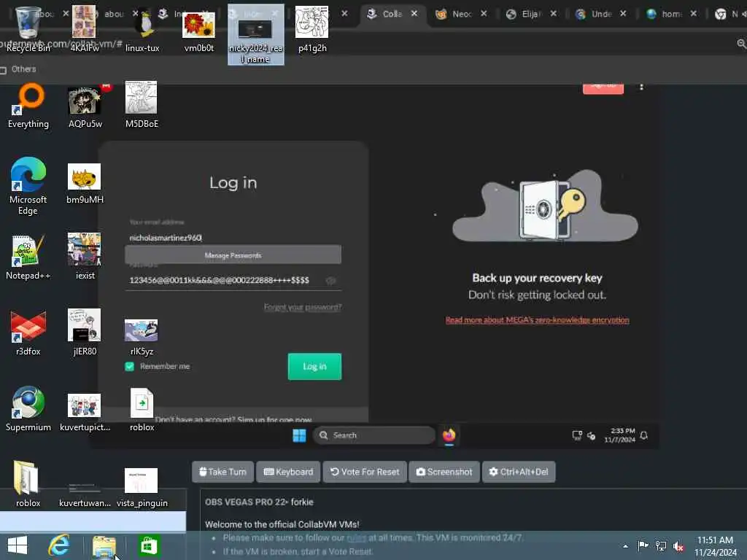Open the jIER80 image icon
747x560 pixels.
(x=85, y=332)
